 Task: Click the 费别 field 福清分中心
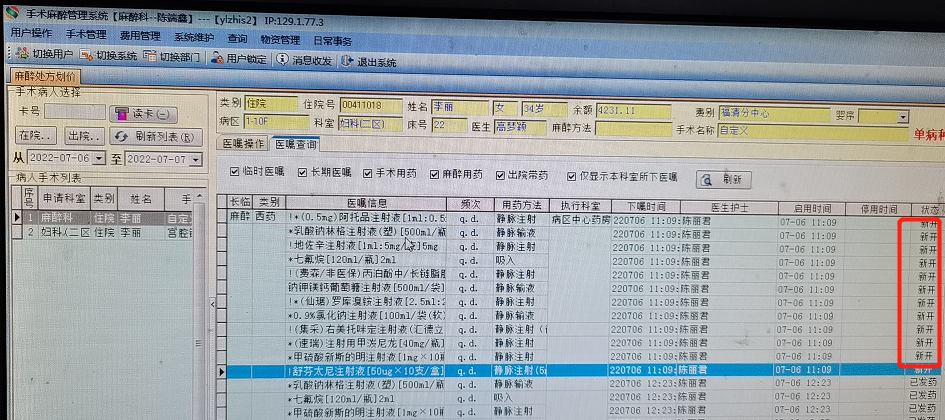pos(773,113)
